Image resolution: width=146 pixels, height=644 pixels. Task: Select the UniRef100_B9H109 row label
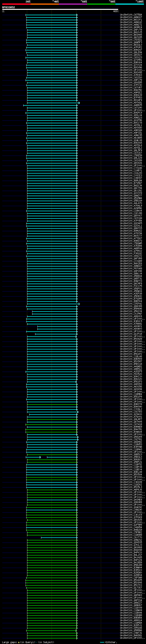click(131, 95)
